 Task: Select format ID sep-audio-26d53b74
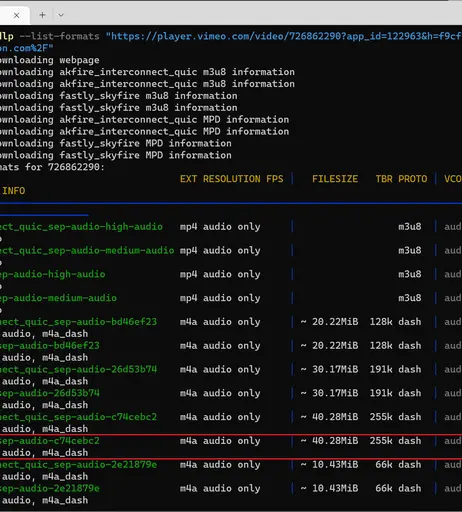50,393
